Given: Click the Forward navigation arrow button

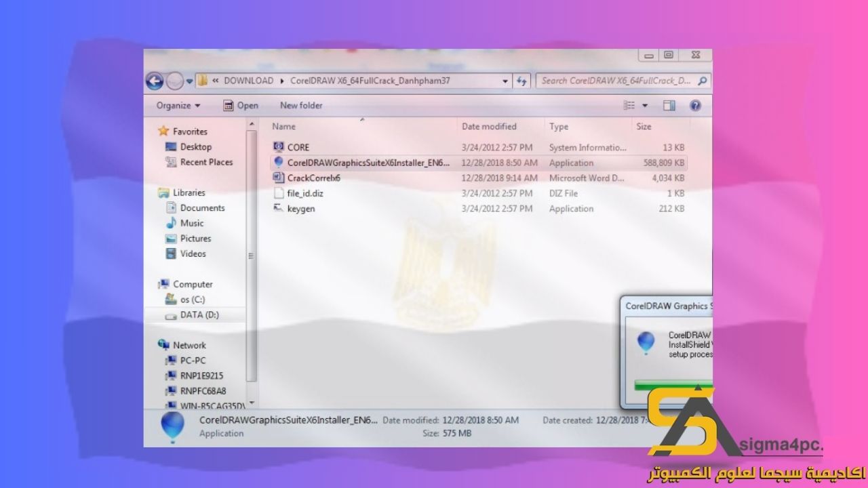Looking at the screenshot, I should (x=175, y=81).
